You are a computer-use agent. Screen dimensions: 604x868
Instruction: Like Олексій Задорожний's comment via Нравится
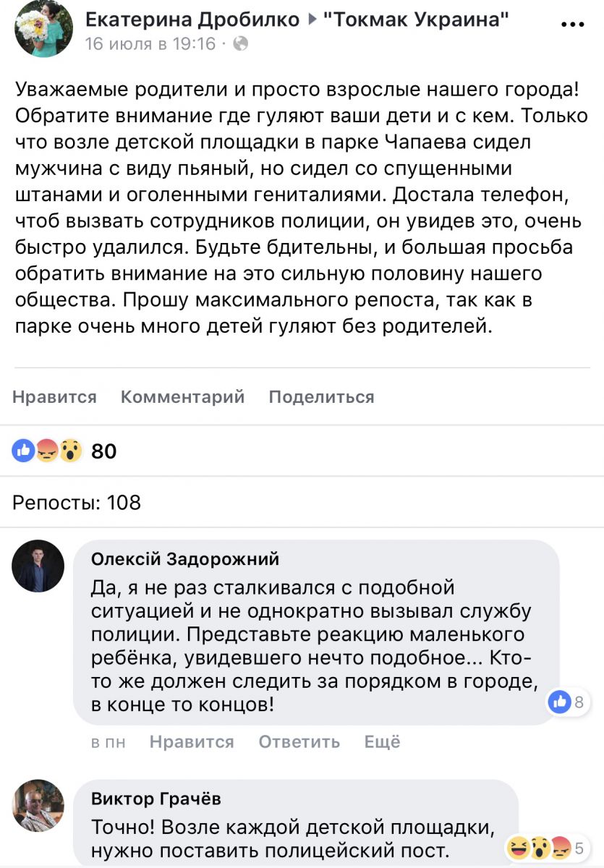(x=192, y=742)
